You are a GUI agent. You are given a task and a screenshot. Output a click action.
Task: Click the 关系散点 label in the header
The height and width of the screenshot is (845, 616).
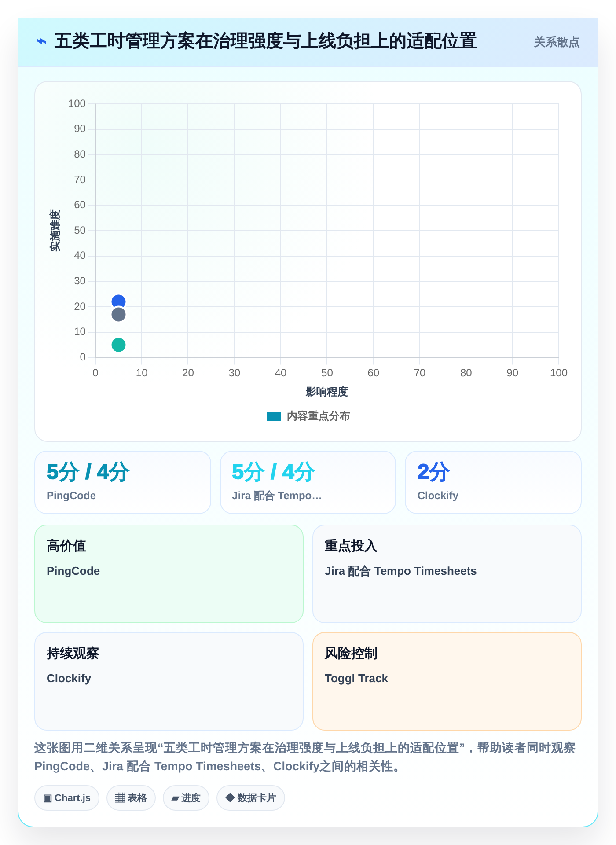point(557,42)
